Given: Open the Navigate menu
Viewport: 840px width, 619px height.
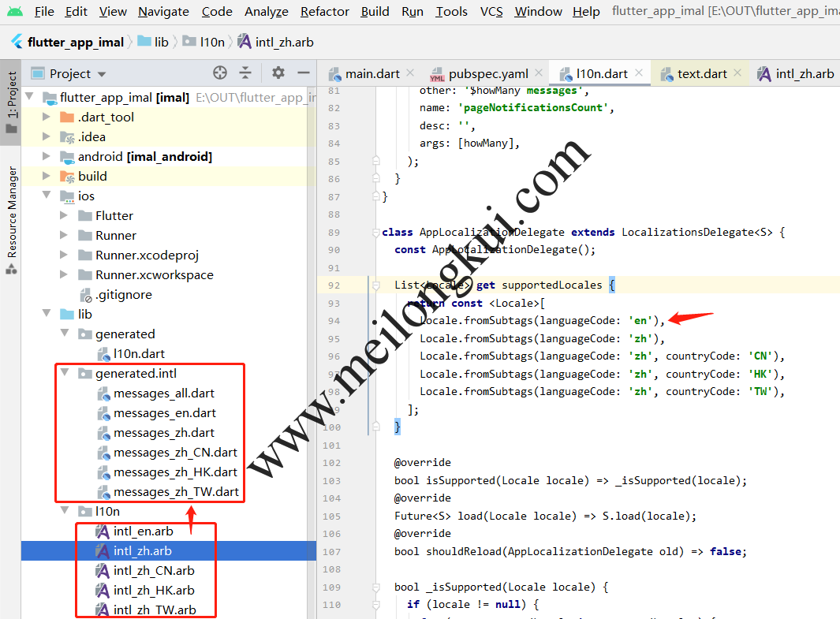Looking at the screenshot, I should (x=163, y=11).
